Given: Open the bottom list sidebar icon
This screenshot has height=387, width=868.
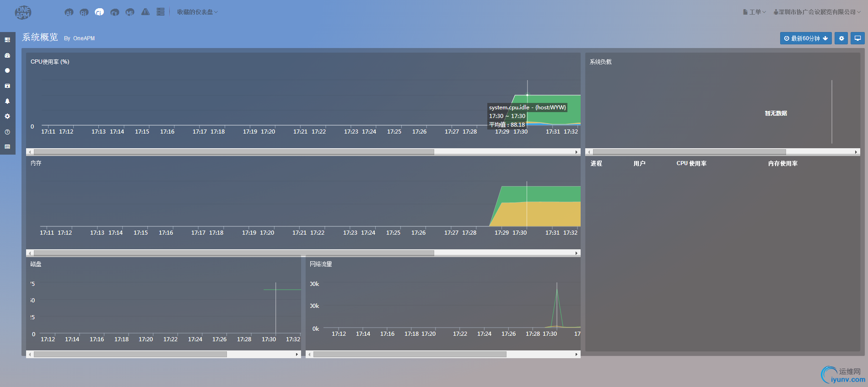Looking at the screenshot, I should [x=7, y=147].
